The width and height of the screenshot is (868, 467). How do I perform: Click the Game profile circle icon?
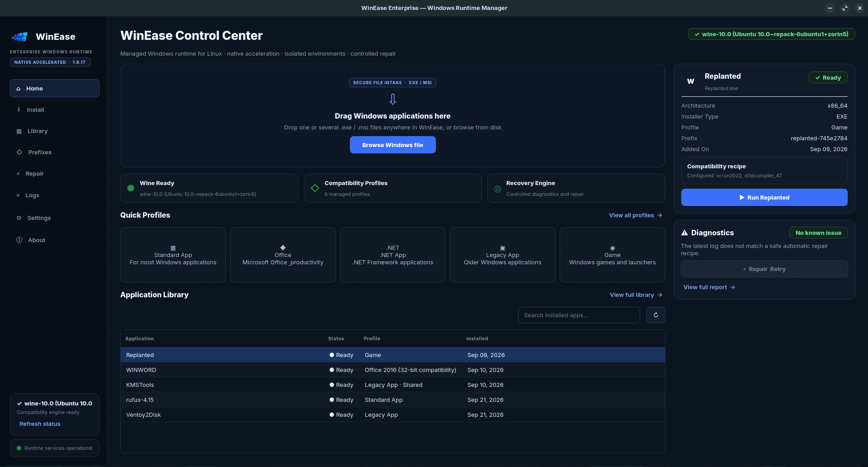613,248
